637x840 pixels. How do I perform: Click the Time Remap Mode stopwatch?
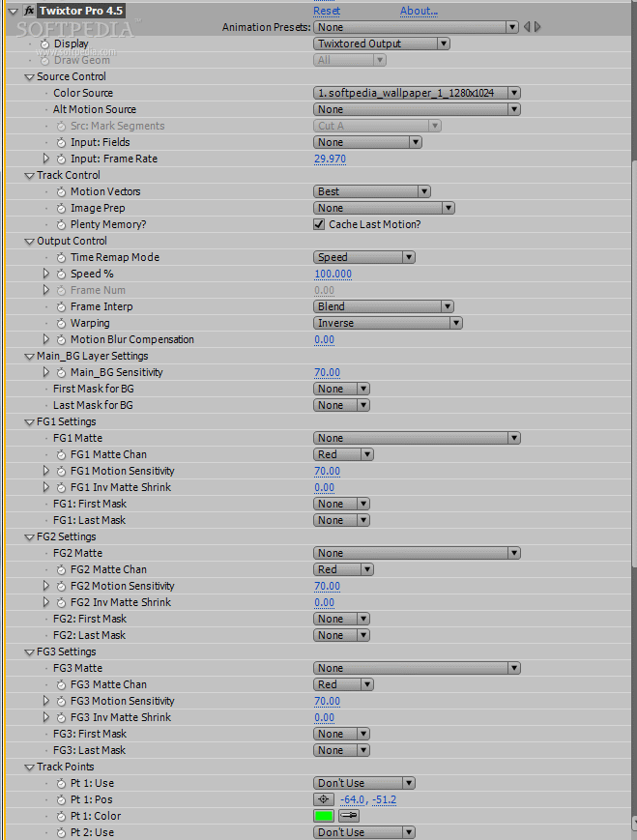[61, 258]
